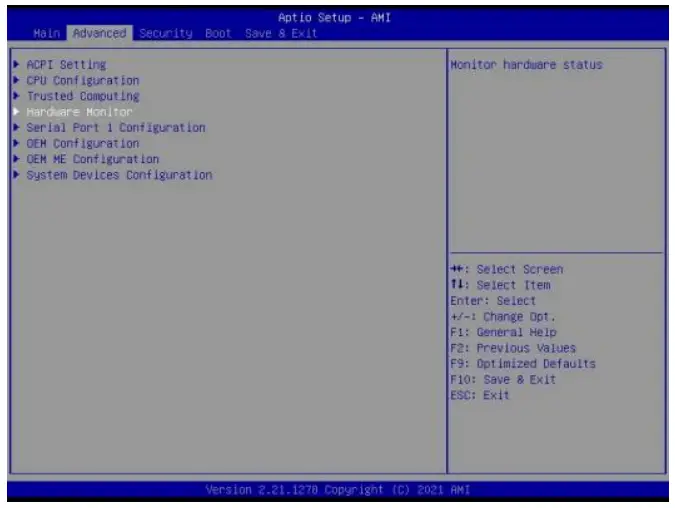
Task: Click the '+/-: Change Opt.' hint
Action: point(503,317)
